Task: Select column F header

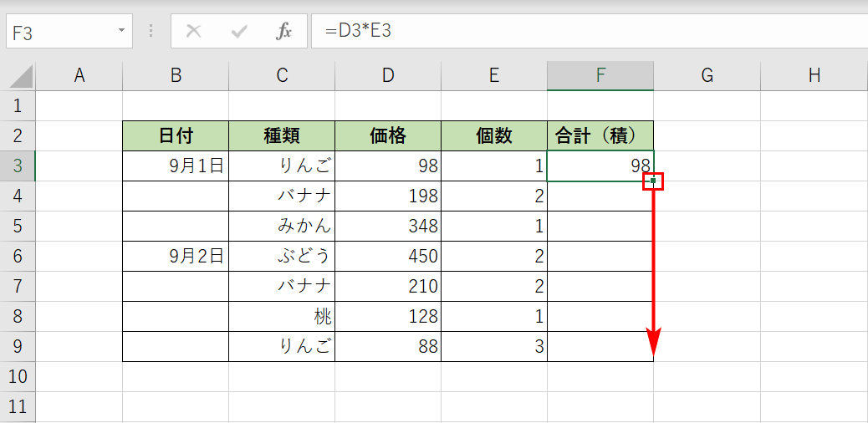Action: pyautogui.click(x=600, y=76)
